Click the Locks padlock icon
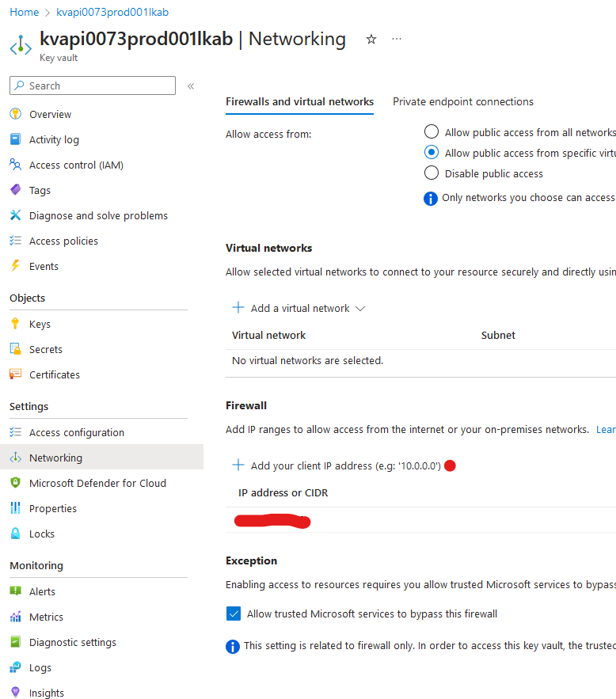This screenshot has height=699, width=616. 16,534
